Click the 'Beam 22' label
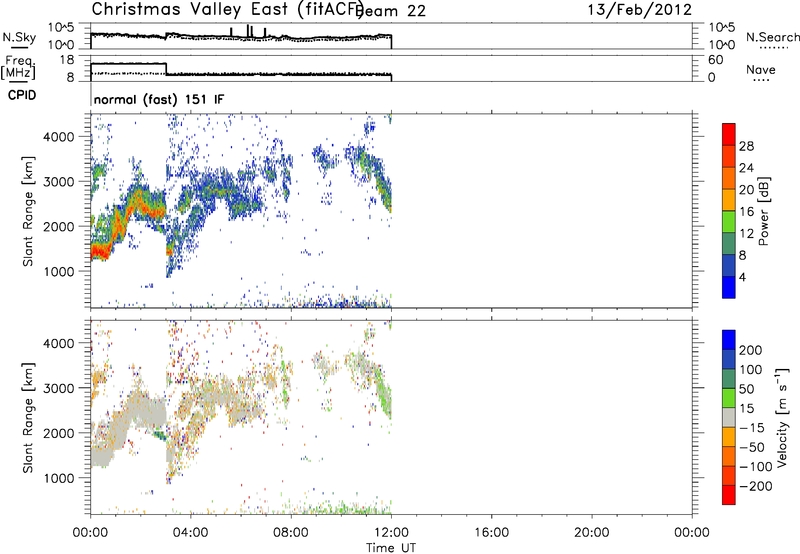The height and width of the screenshot is (554, 800). (391, 11)
